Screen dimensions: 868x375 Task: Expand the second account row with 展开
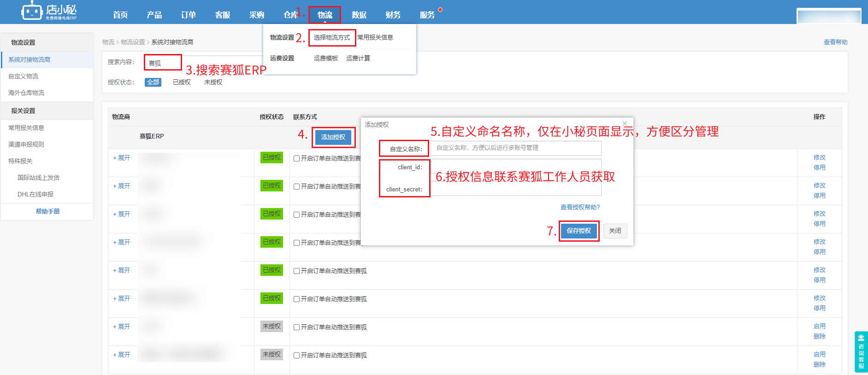122,186
